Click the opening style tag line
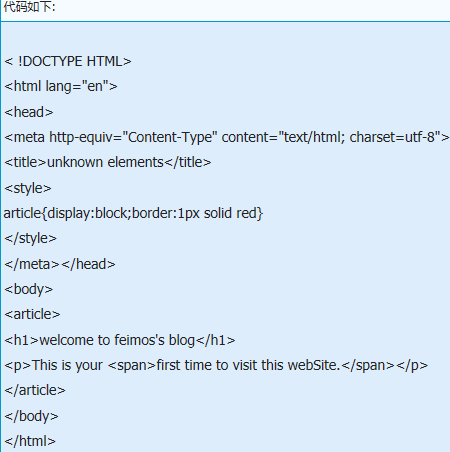Viewport: 450px width, 452px height. click(x=28, y=188)
